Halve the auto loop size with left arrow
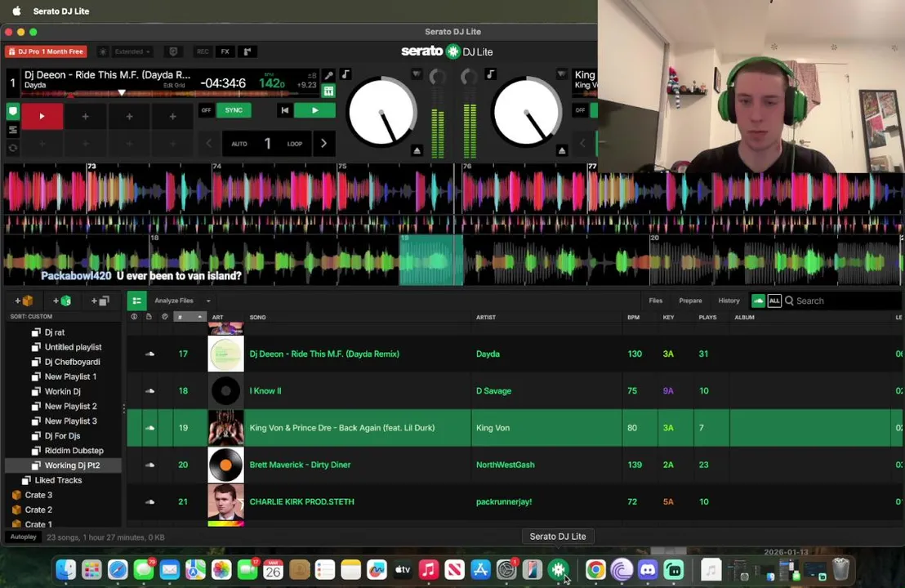The height and width of the screenshot is (588, 905). click(209, 144)
